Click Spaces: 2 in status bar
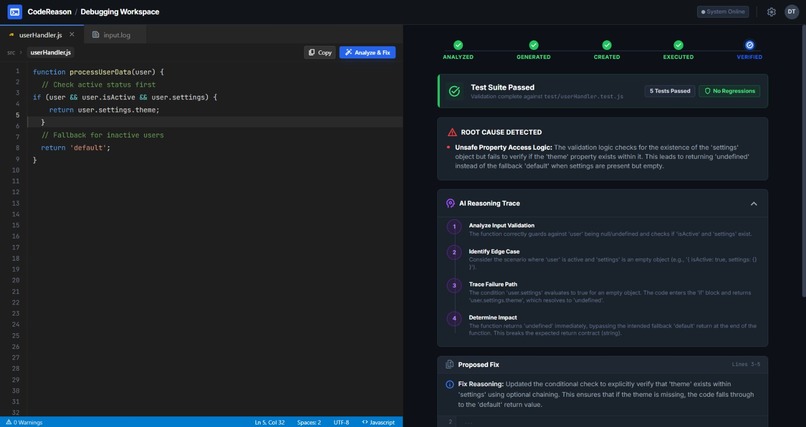Image resolution: width=806 pixels, height=427 pixels. point(309,422)
